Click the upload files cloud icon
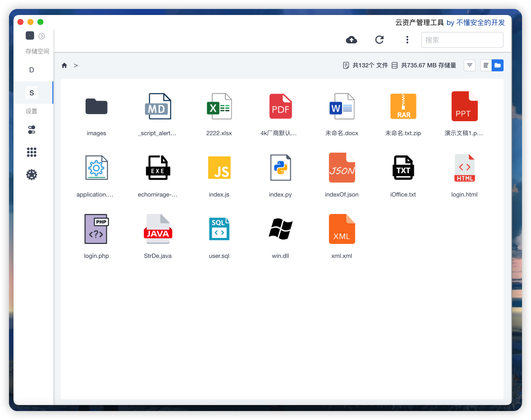531x420 pixels. [352, 40]
